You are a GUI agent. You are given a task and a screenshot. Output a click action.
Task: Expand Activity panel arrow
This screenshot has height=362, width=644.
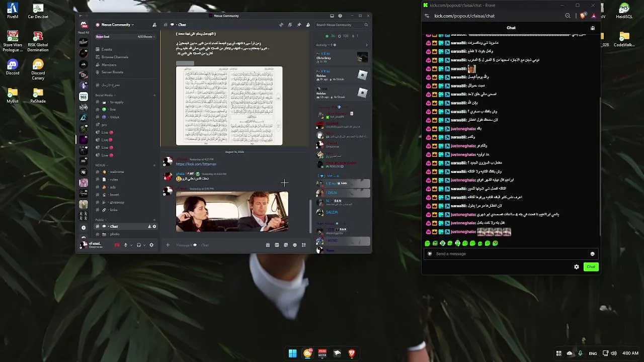[x=366, y=45]
